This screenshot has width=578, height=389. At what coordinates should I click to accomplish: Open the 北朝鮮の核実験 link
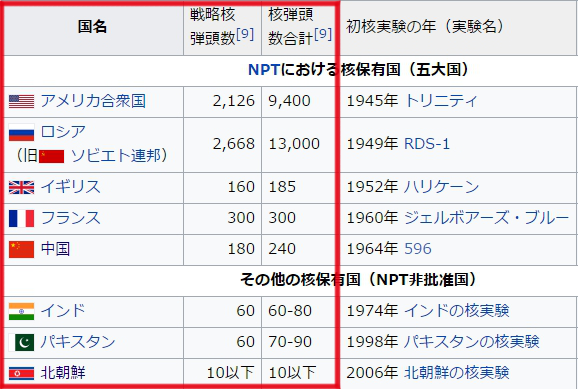[x=456, y=372]
